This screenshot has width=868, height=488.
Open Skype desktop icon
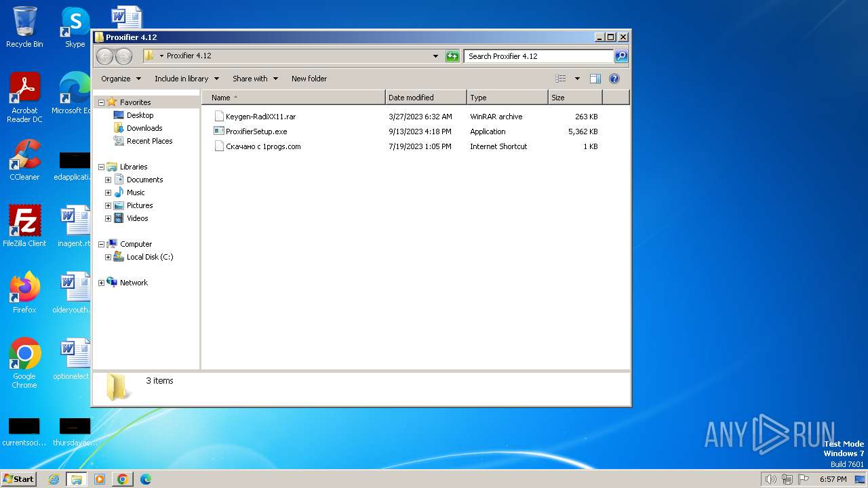[x=75, y=27]
